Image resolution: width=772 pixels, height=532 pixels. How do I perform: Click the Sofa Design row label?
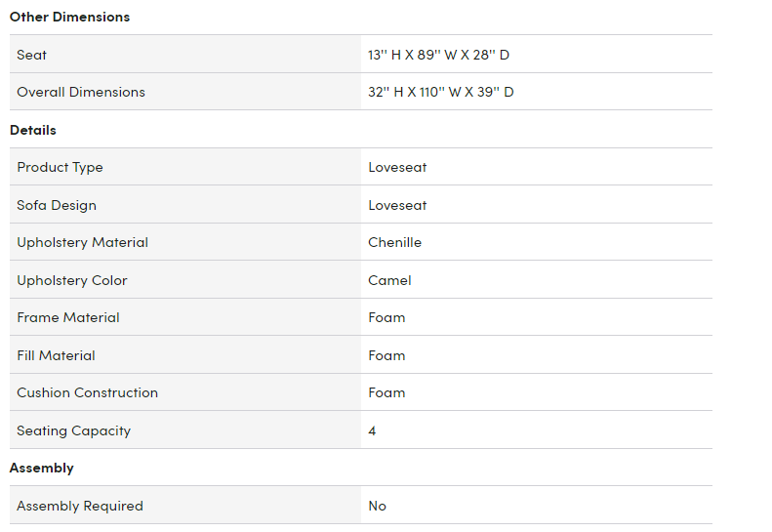[x=57, y=205]
